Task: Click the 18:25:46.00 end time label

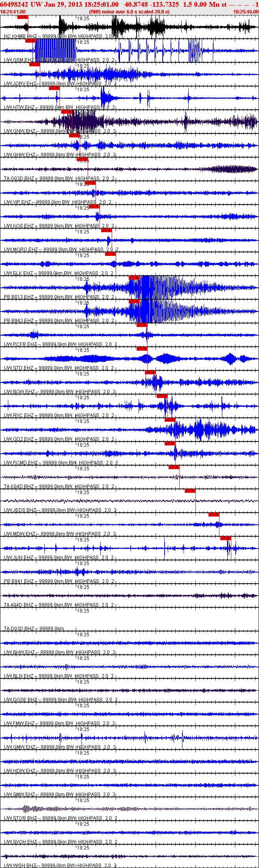Action: 246,12
